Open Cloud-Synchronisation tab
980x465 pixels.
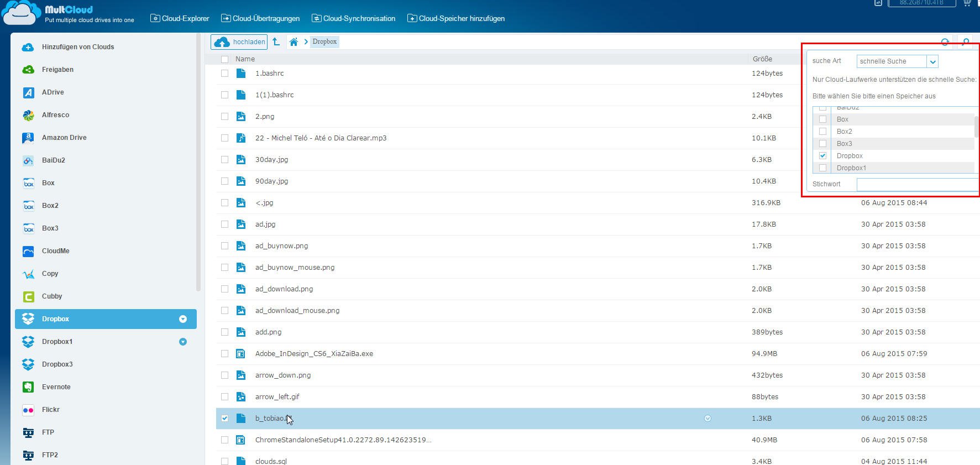point(354,18)
